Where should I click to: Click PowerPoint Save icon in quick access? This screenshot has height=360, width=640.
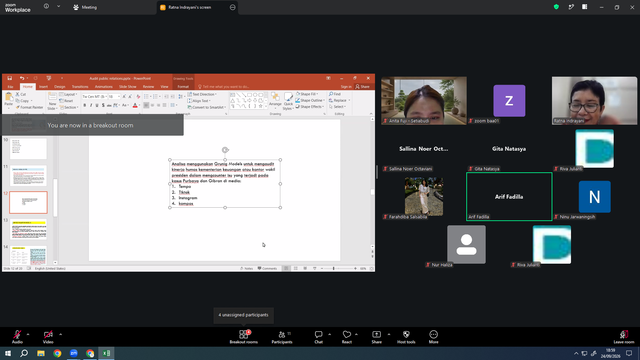[9, 78]
